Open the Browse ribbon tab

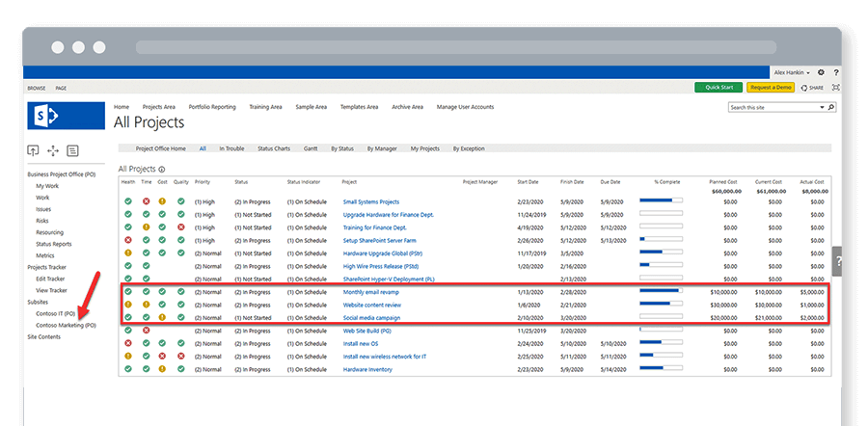coord(36,88)
